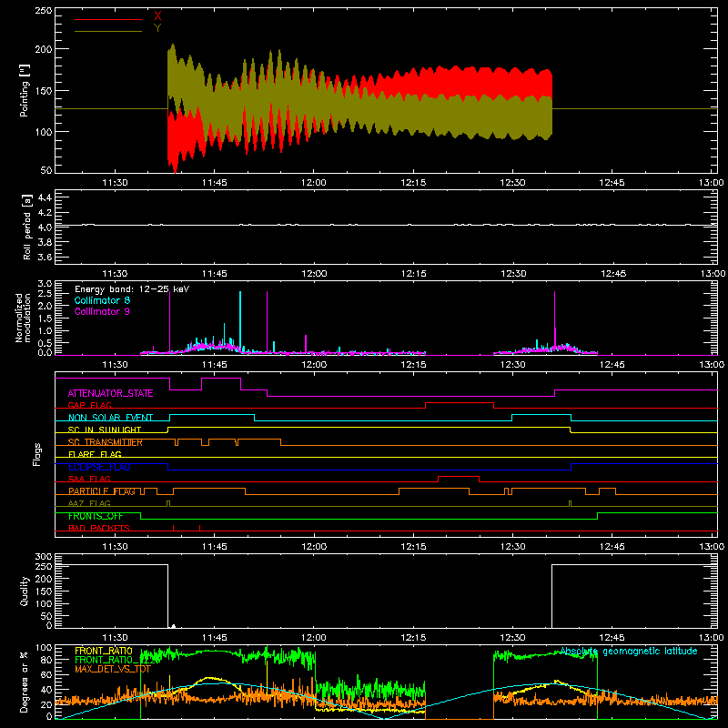Click 12:45 time label under modulation plot

(x=612, y=365)
